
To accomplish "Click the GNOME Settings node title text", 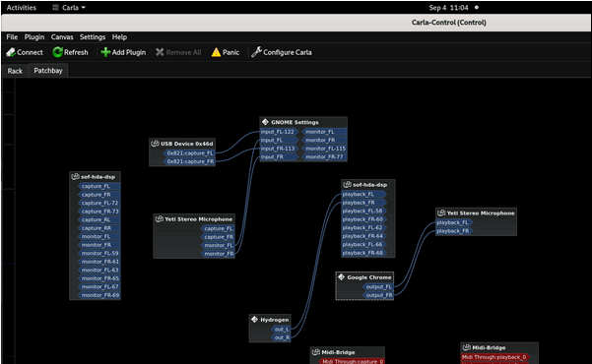I will click(295, 122).
